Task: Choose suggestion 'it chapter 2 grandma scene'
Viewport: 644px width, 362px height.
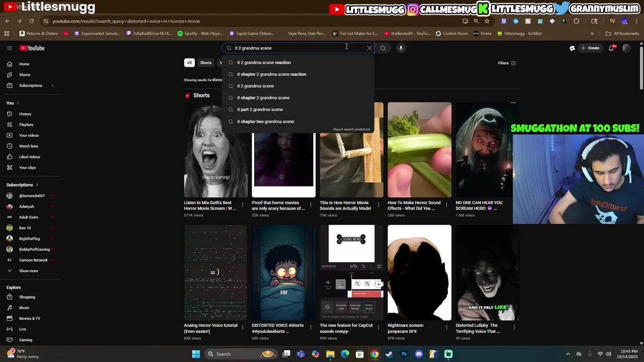Action: click(x=299, y=98)
